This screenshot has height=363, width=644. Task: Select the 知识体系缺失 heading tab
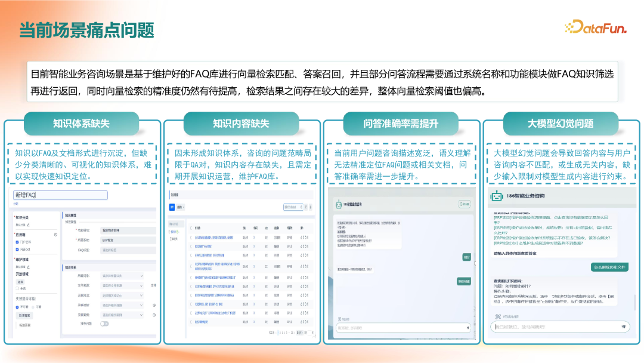(81, 124)
